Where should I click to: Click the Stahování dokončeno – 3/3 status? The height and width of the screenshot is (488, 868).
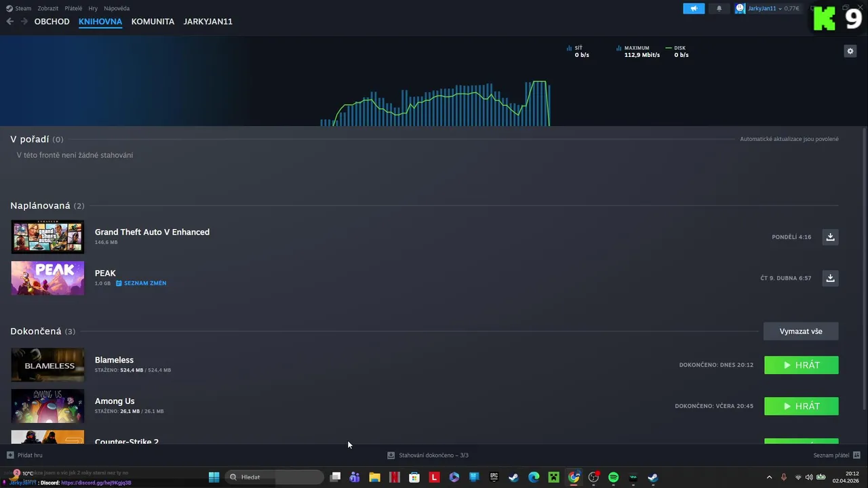tap(433, 455)
